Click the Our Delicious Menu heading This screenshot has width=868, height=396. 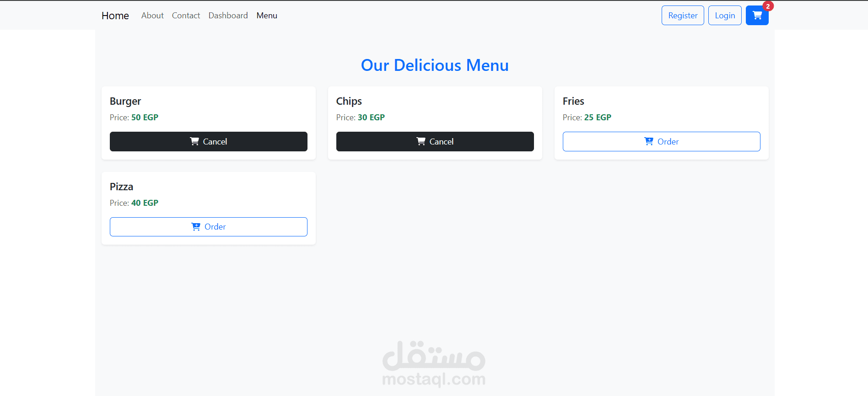click(435, 65)
